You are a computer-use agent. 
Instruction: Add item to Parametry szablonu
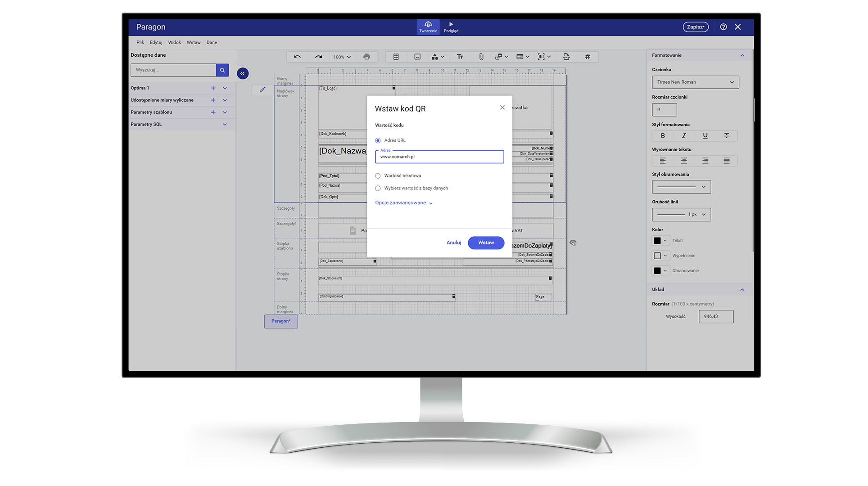point(213,112)
